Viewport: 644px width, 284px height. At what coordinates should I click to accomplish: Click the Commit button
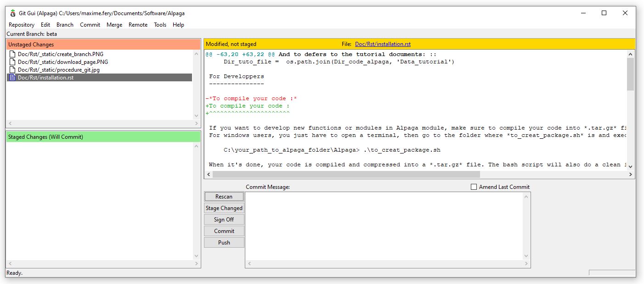pos(224,231)
